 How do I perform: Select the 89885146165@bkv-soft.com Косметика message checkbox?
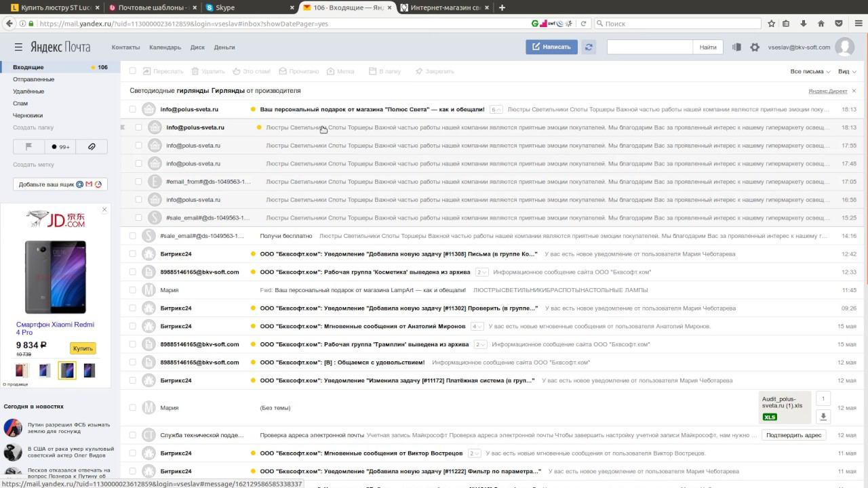pyautogui.click(x=133, y=272)
